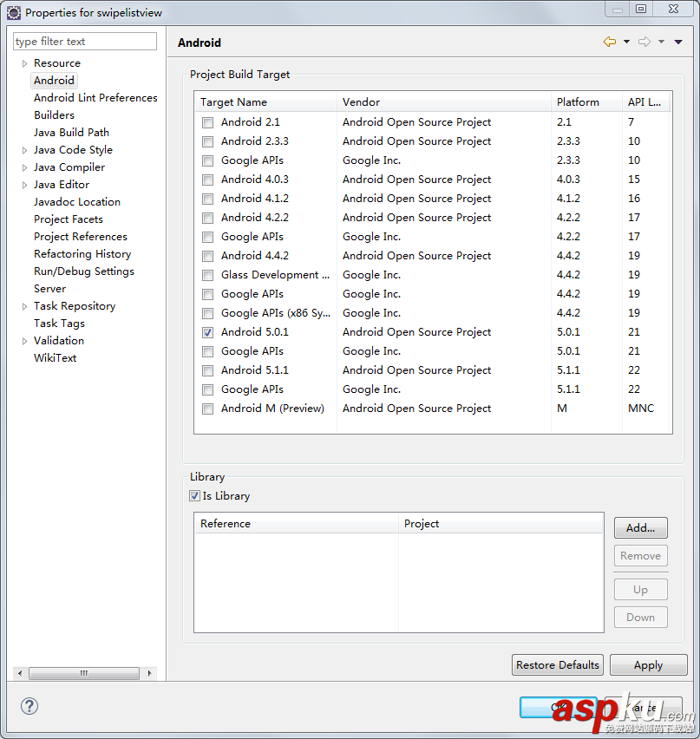Check the Android M (Preview) target
700x739 pixels.
click(207, 409)
